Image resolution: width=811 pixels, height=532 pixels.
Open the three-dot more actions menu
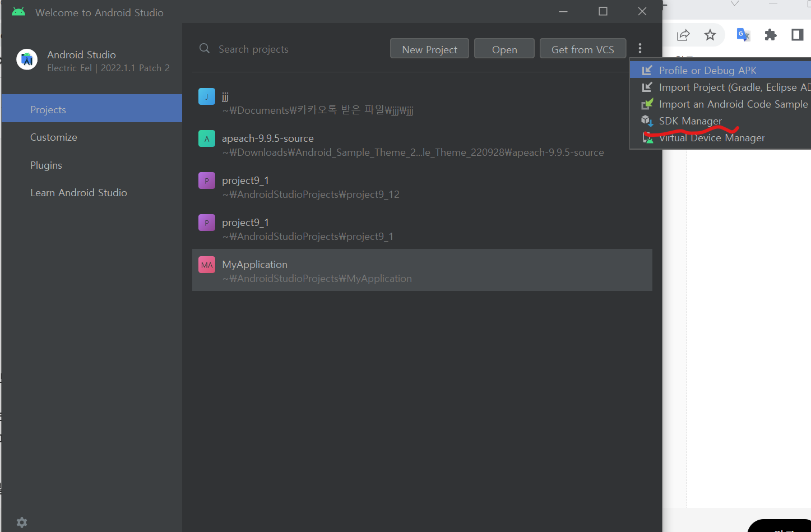(x=639, y=49)
